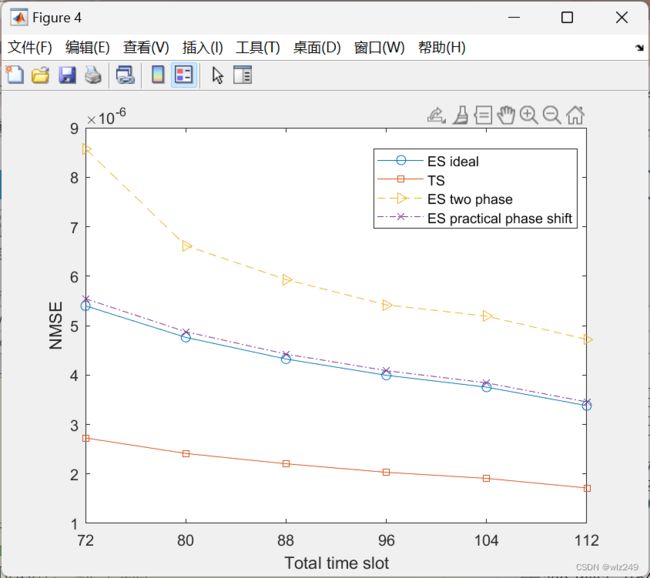Viewport: 650px width, 578px height.
Task: Print the figure using the printer icon
Action: click(x=93, y=75)
